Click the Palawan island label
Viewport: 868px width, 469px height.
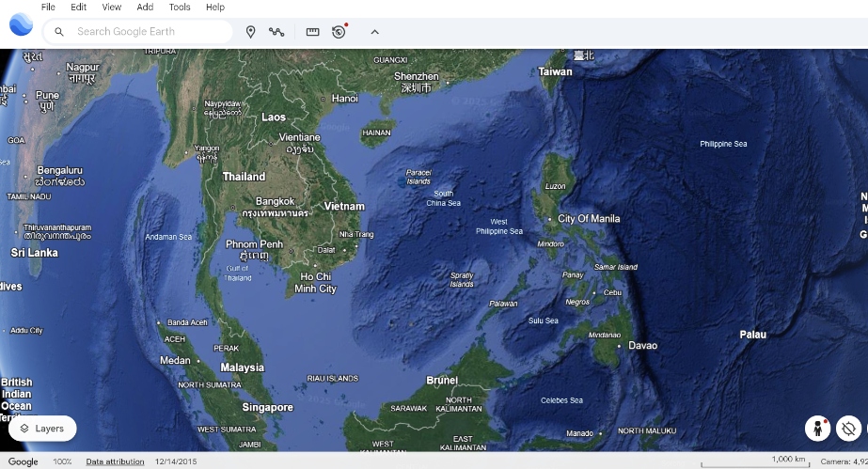click(x=503, y=304)
